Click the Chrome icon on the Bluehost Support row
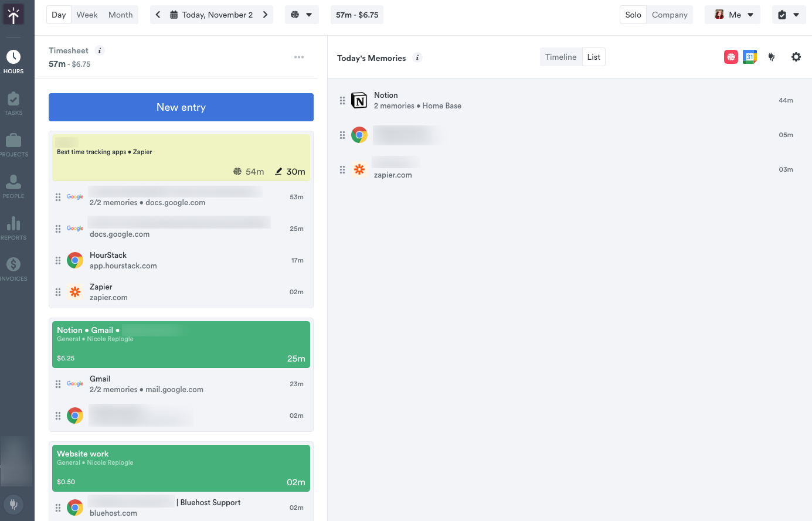Screen dimensions: 812x521 pyautogui.click(x=75, y=508)
